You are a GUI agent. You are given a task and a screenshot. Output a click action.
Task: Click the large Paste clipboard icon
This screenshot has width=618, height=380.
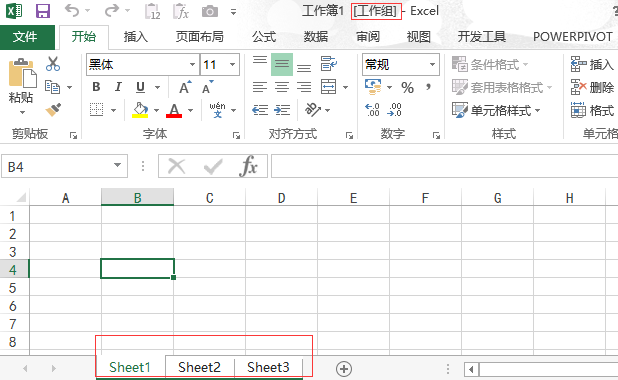pyautogui.click(x=22, y=73)
